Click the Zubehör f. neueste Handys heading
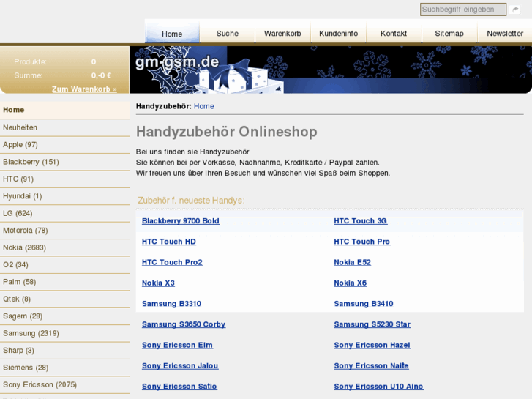Viewport: 532px width, 399px height. point(191,201)
